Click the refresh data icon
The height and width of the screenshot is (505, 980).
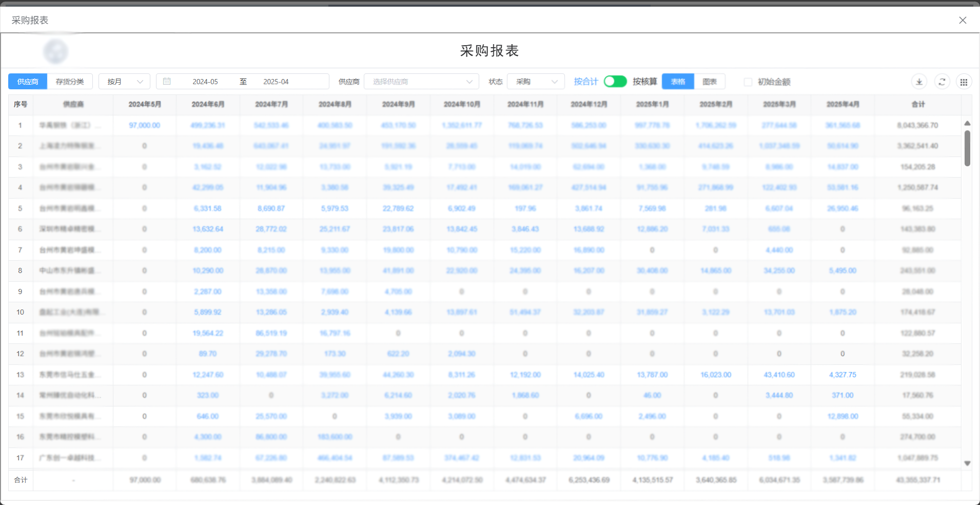click(x=942, y=81)
